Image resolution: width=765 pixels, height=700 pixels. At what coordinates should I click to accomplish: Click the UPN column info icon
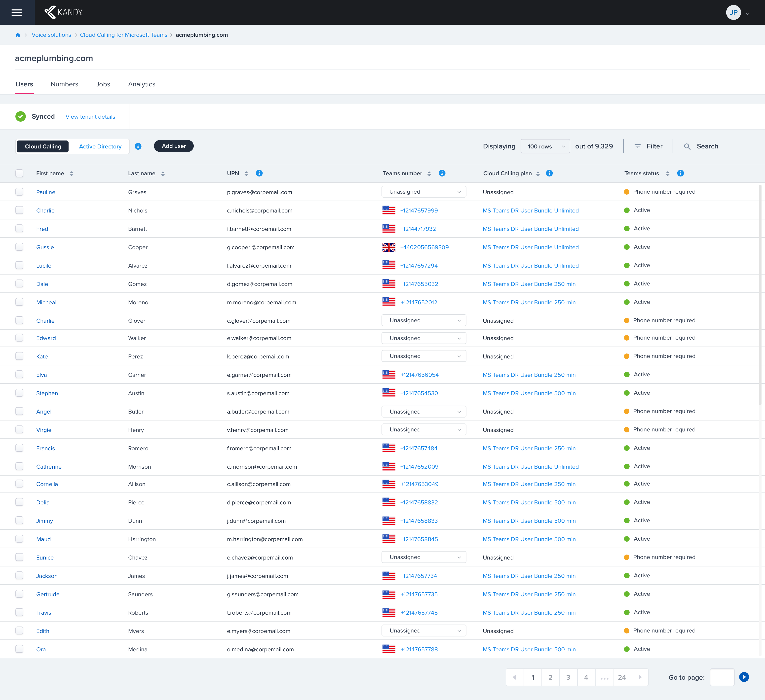click(x=259, y=173)
